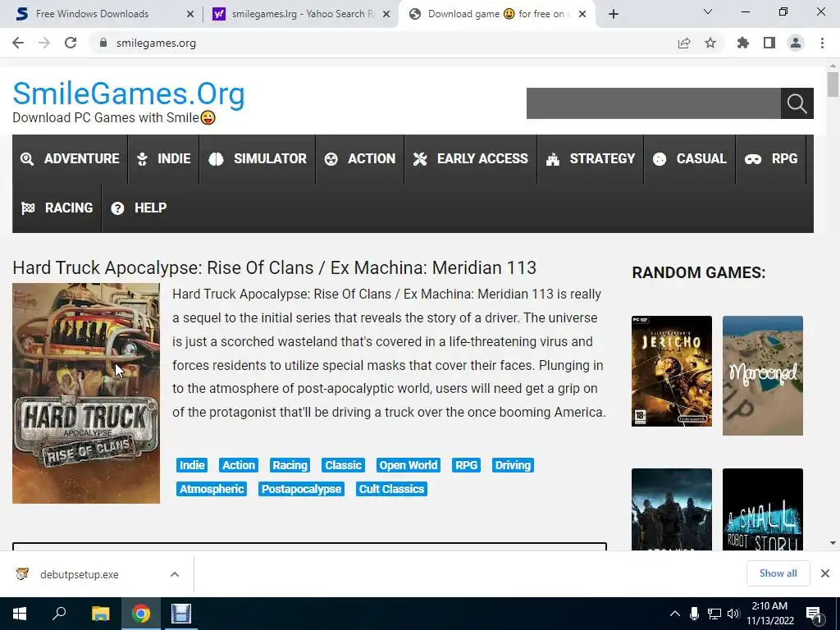The width and height of the screenshot is (840, 630).
Task: Open the volume speaker tray icon
Action: click(x=733, y=614)
